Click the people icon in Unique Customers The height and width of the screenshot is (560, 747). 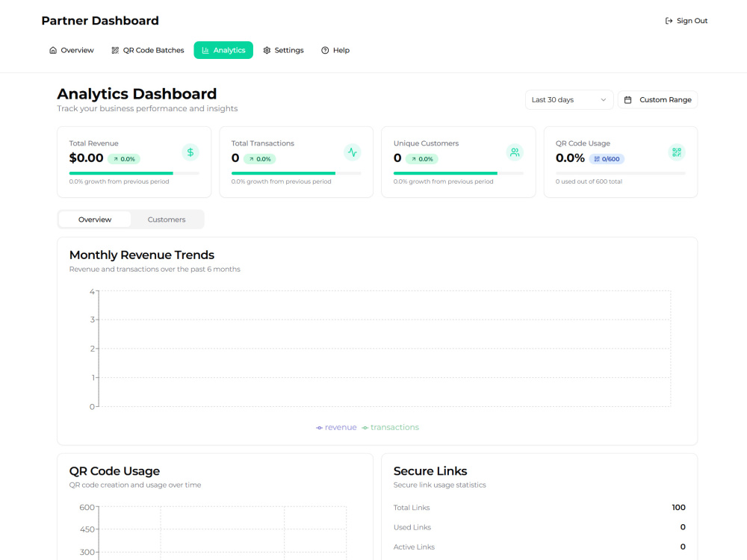[x=515, y=152]
